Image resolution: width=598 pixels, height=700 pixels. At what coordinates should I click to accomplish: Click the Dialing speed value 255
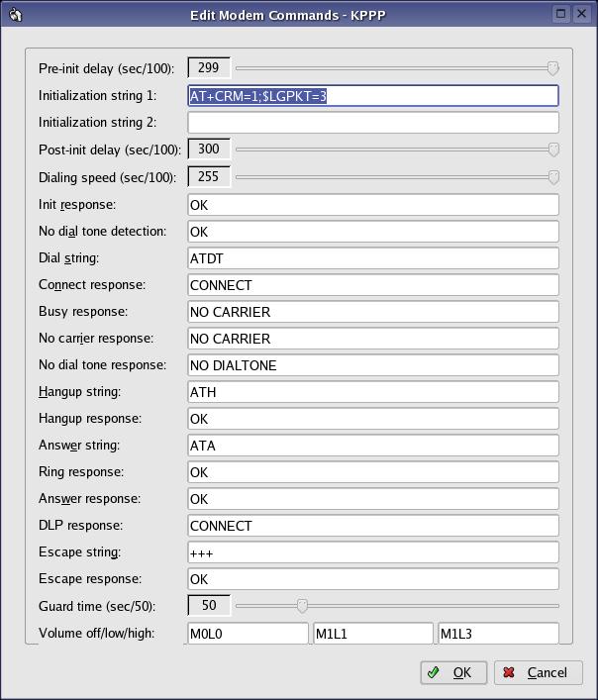209,177
